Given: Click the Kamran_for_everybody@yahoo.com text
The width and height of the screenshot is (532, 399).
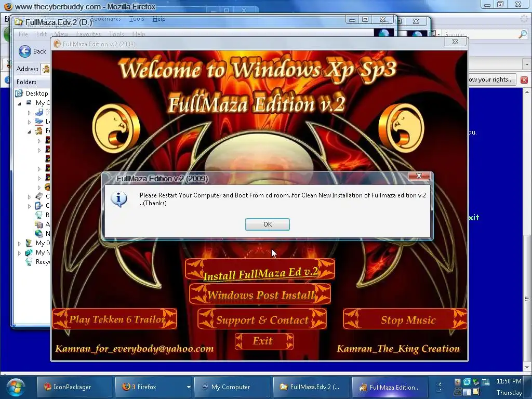Looking at the screenshot, I should pyautogui.click(x=135, y=349).
